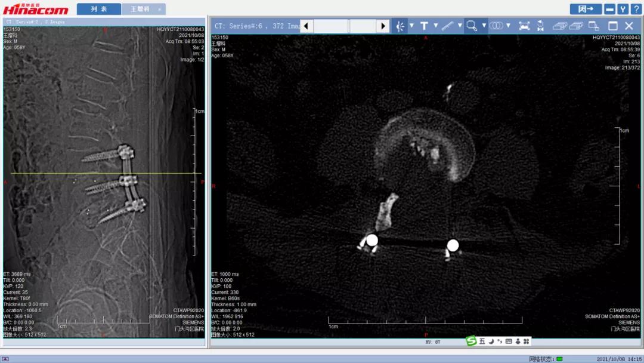Minimize the Hinacom application window

pos(609,9)
